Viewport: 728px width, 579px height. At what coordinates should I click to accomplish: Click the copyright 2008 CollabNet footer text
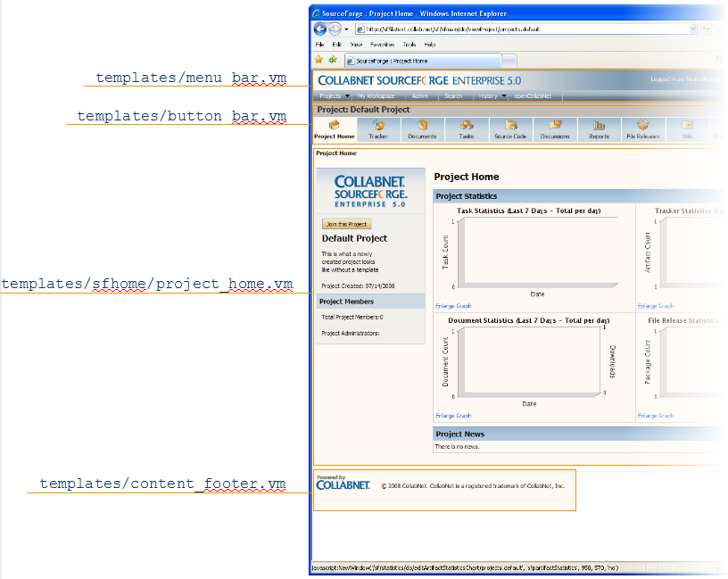473,486
